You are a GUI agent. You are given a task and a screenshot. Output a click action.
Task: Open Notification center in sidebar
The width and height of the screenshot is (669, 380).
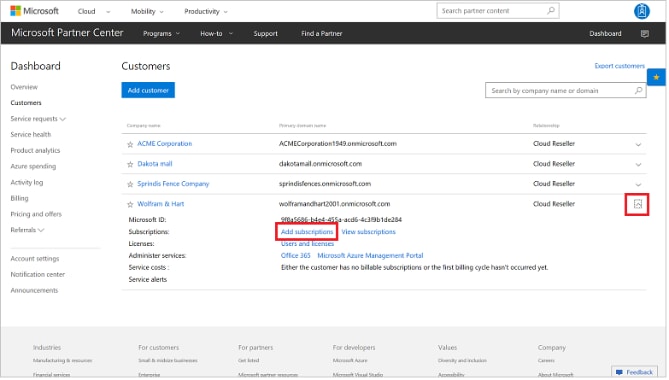coord(38,275)
